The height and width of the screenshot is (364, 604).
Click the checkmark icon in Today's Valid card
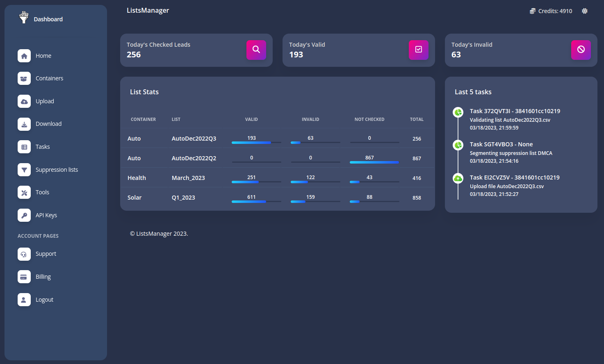click(x=419, y=50)
